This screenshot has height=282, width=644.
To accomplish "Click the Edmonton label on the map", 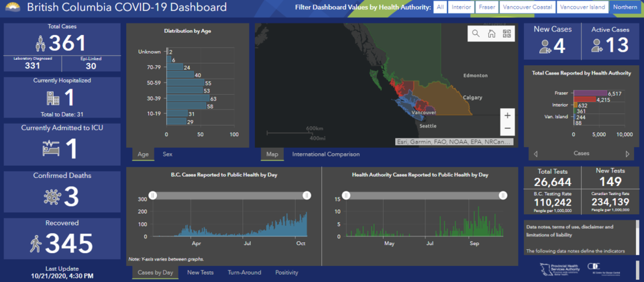I will pyautogui.click(x=475, y=76).
